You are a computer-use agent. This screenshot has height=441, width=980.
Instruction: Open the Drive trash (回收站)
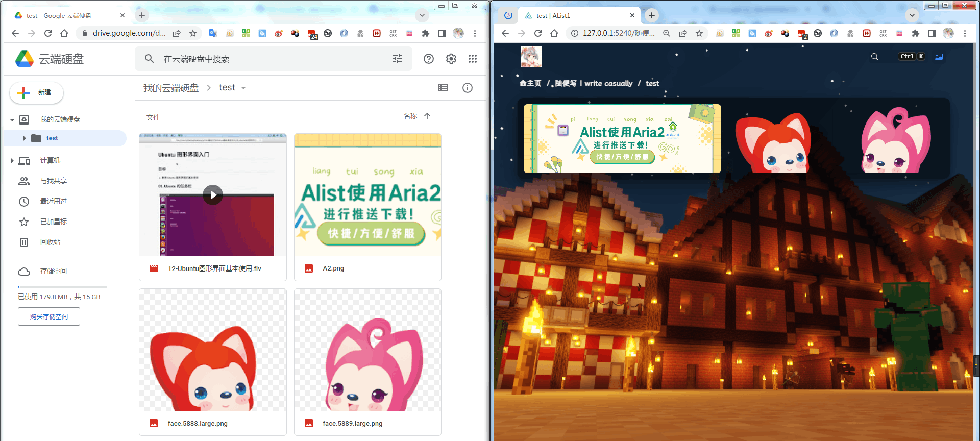[50, 242]
